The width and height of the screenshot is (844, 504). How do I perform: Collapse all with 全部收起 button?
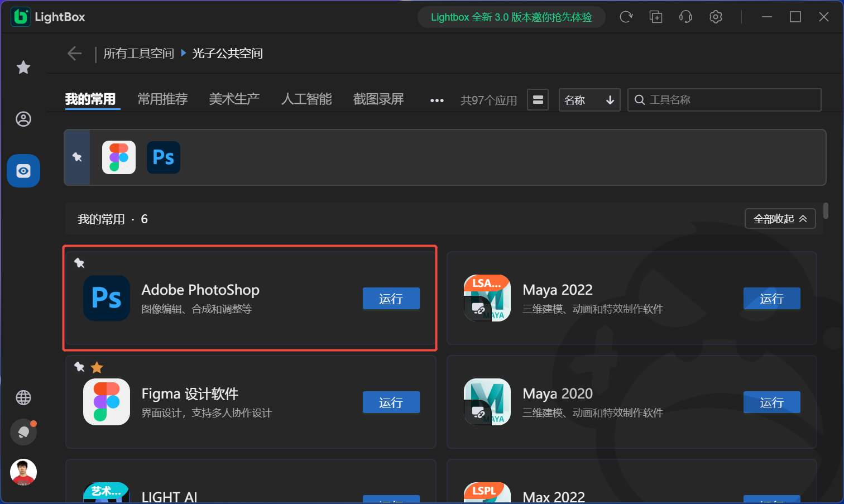[x=780, y=219]
